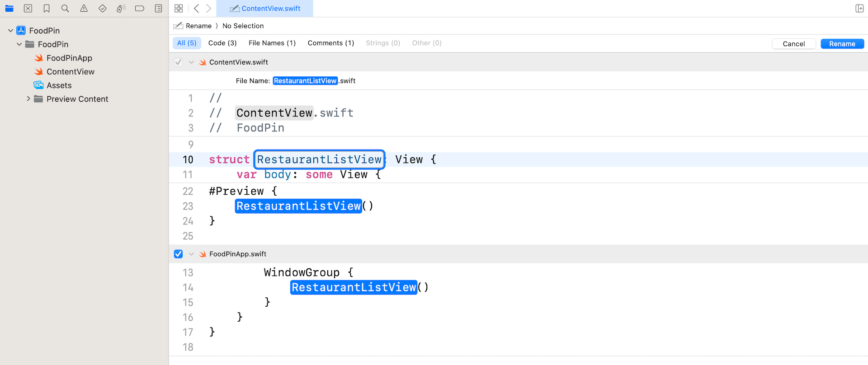Image resolution: width=868 pixels, height=365 pixels.
Task: Uncheck the FoodPinApp.swift checkbox
Action: [x=179, y=254]
